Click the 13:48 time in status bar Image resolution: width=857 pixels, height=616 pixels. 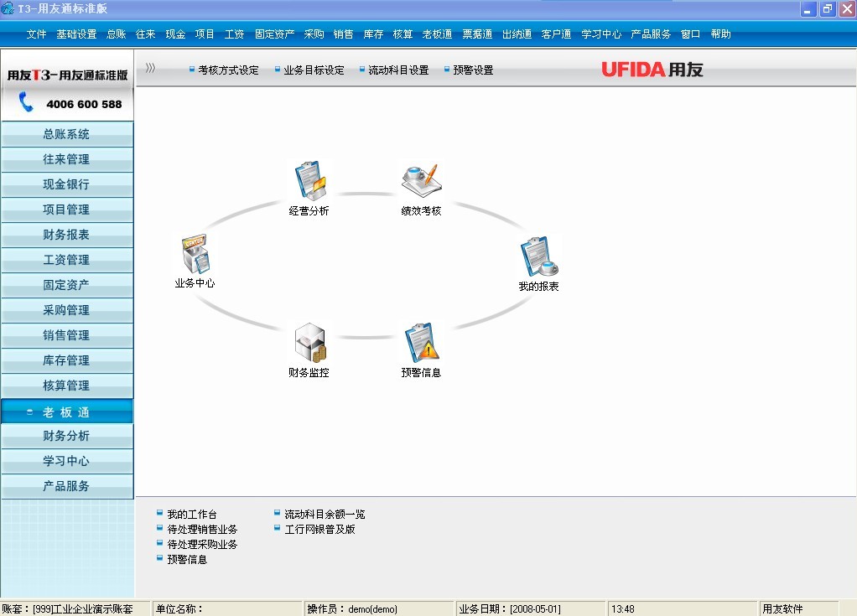coord(682,608)
